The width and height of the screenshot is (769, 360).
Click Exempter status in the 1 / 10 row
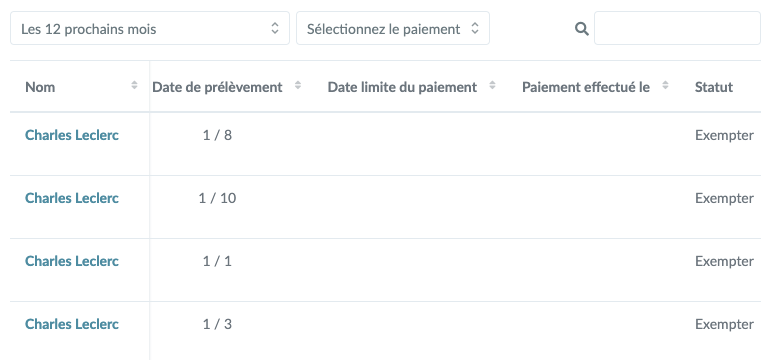coord(724,199)
